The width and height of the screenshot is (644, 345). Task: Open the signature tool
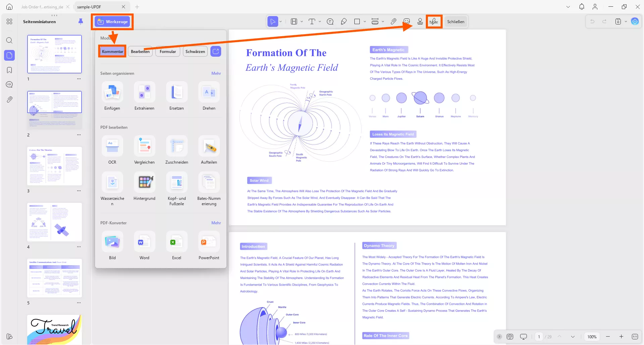click(x=434, y=22)
